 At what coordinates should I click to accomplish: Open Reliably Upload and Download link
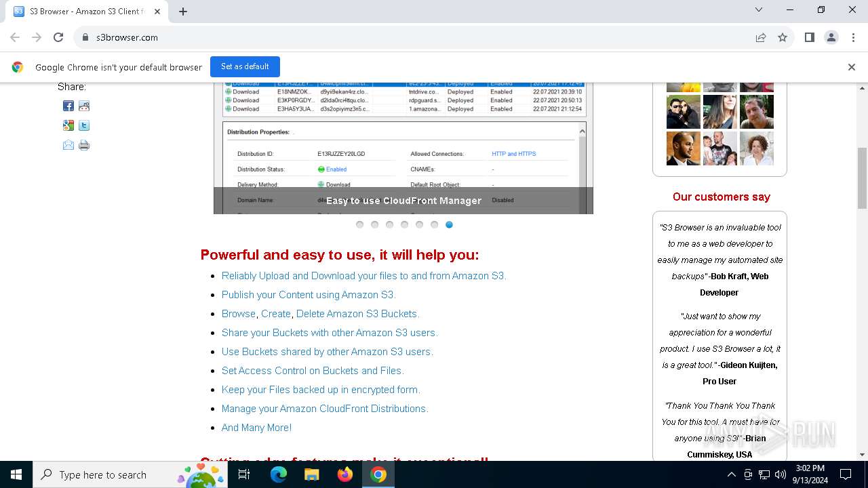[x=363, y=276]
